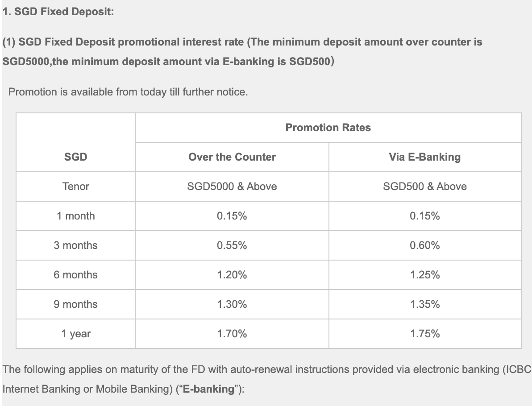Viewport: 532px width, 406px height.
Task: Click the 0.60% E-Banking rate
Action: (x=425, y=245)
